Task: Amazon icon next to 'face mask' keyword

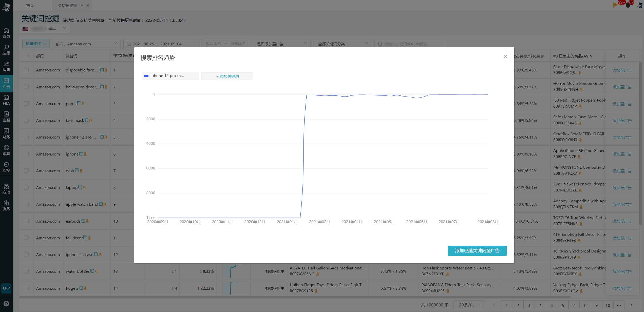Action: (90, 120)
